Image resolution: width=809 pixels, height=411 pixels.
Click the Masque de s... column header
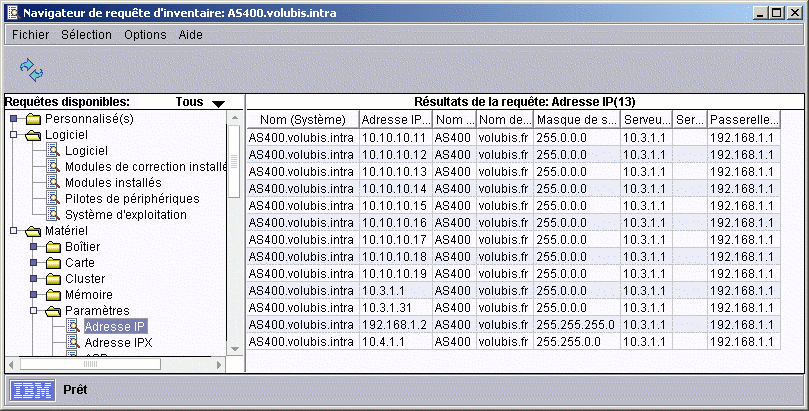click(x=577, y=120)
